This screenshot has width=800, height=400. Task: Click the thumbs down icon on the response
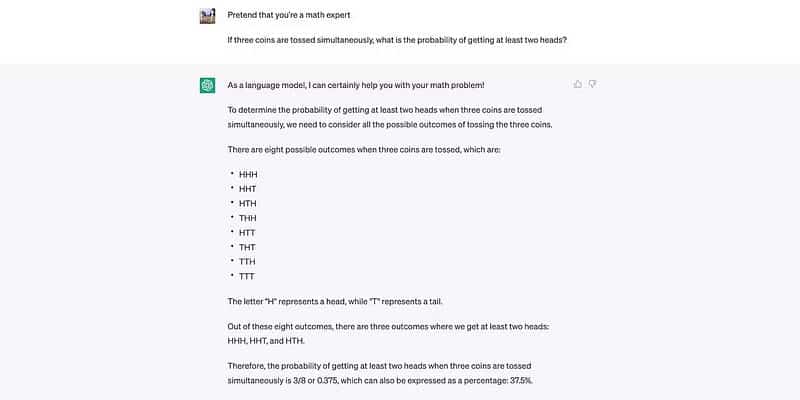click(x=592, y=84)
